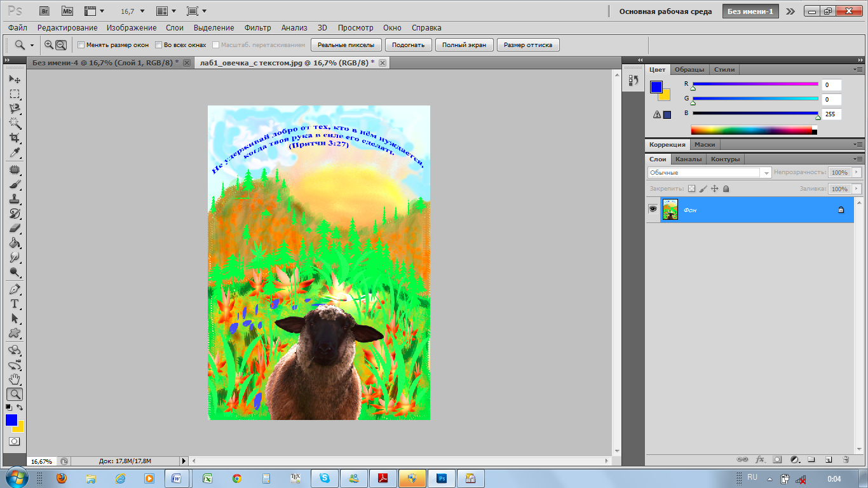The width and height of the screenshot is (868, 488).
Task: Select the Patch healing tool
Action: point(15,170)
